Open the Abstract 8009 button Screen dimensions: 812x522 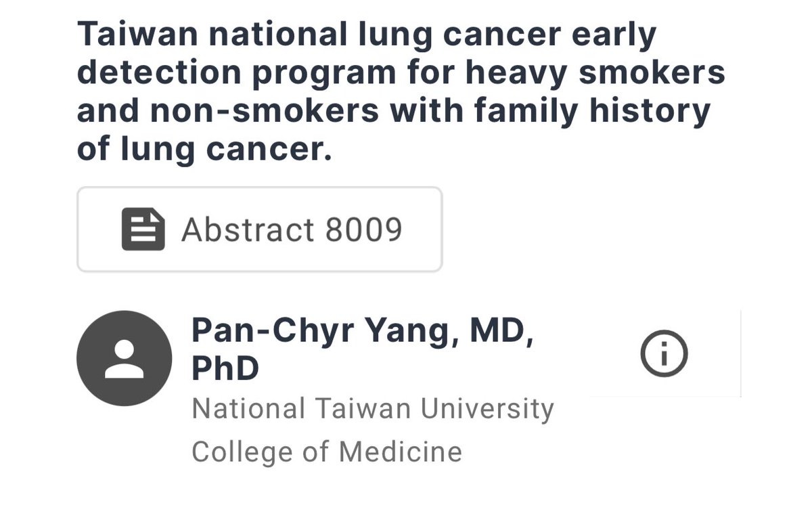(x=260, y=230)
